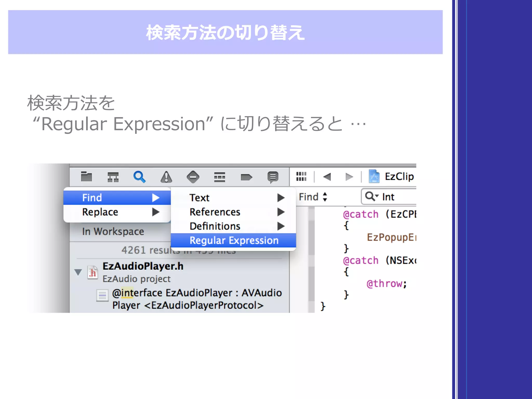Select the Text submenu item
Viewport: 532px width, 399px height.
pos(233,198)
